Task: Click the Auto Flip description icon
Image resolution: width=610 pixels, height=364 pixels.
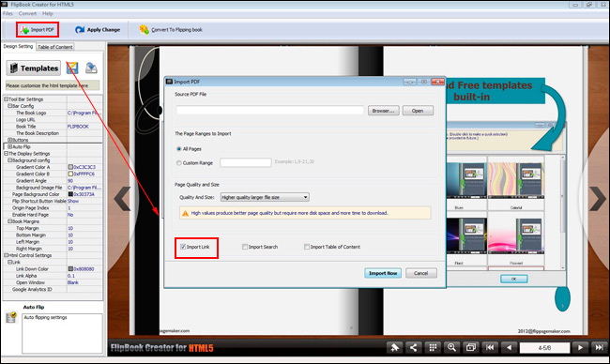Action: pos(11,317)
